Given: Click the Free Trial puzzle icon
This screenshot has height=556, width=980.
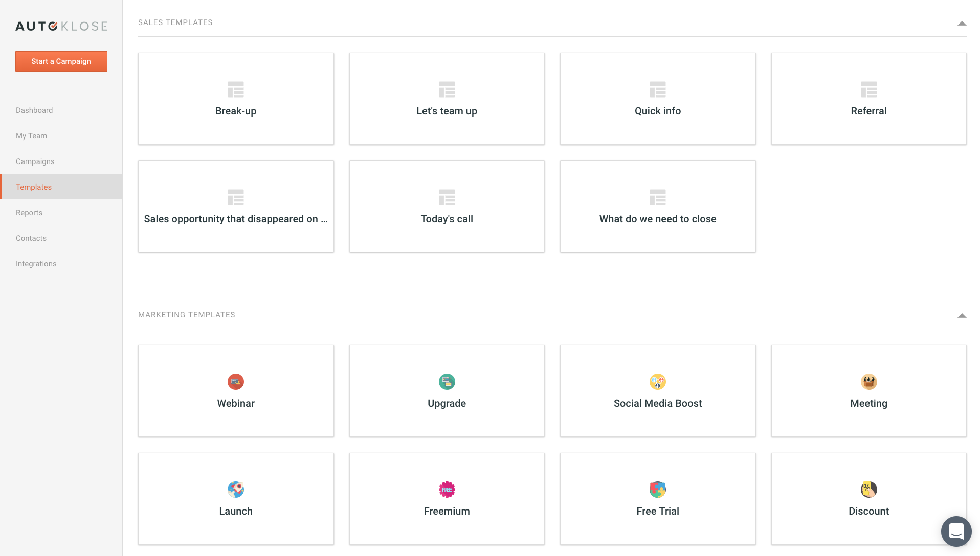Looking at the screenshot, I should click(657, 490).
